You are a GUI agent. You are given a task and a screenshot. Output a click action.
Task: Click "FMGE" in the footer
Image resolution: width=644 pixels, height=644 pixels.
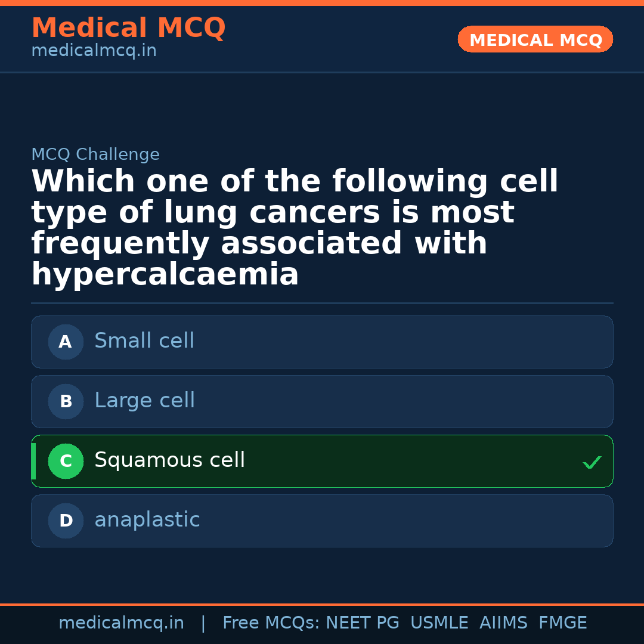point(563,623)
